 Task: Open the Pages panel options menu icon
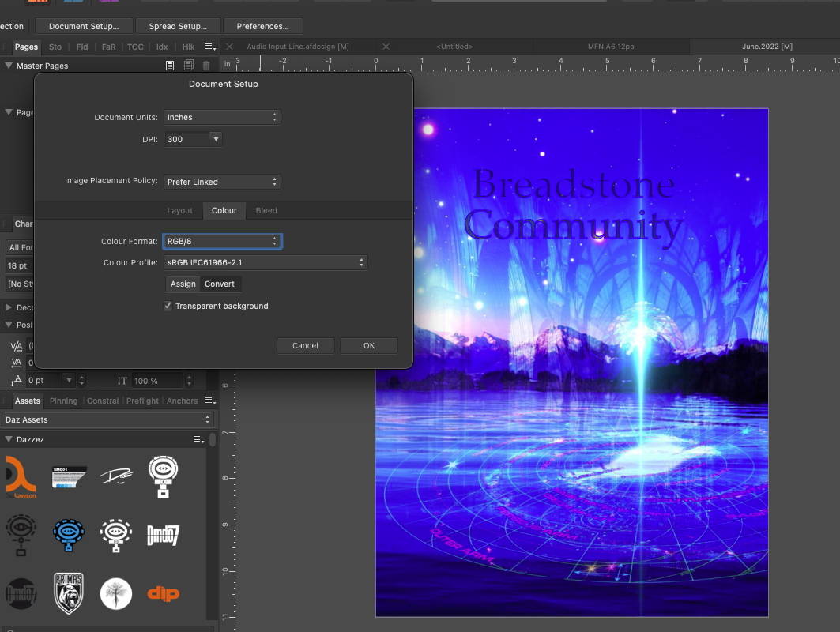(x=210, y=47)
